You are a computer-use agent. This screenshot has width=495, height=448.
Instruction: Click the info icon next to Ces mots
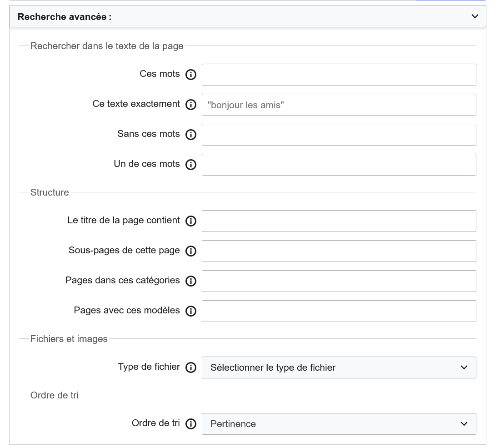[x=190, y=75]
